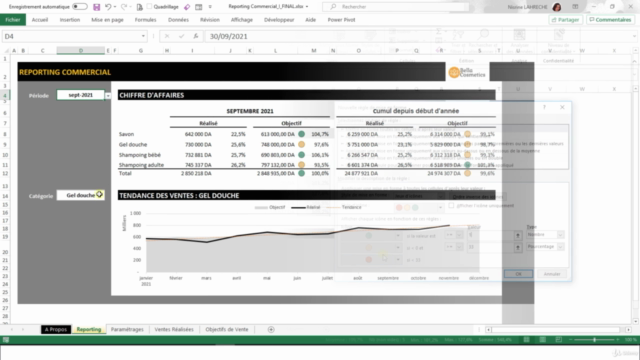
Task: Click the zoom slider handle in status bar
Action: click(595, 340)
